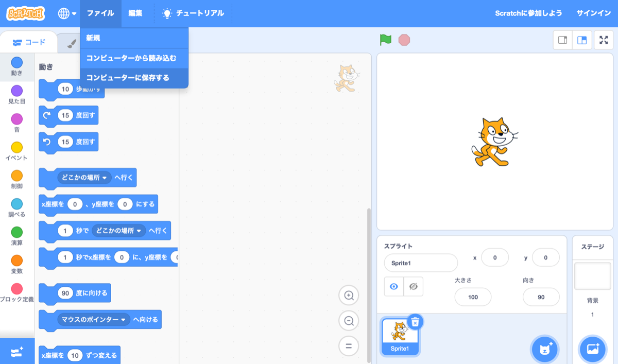Open the globe language menu
Viewport: 618px width, 364px height.
point(67,13)
